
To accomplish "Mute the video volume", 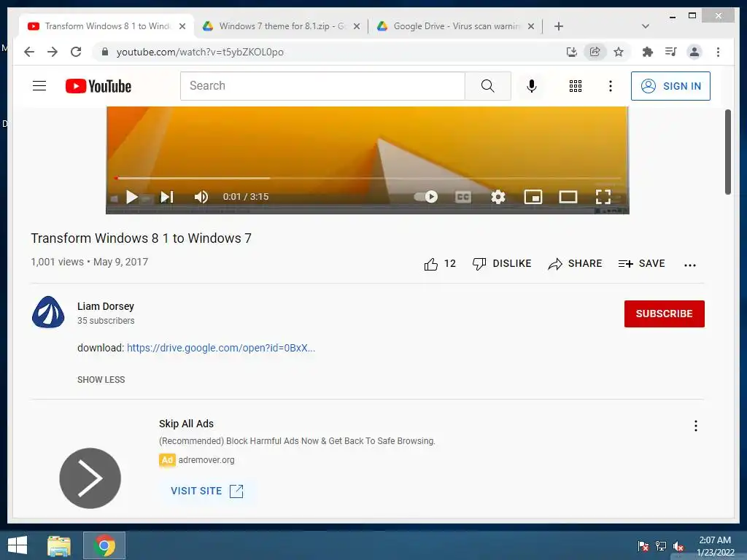I will [x=201, y=197].
